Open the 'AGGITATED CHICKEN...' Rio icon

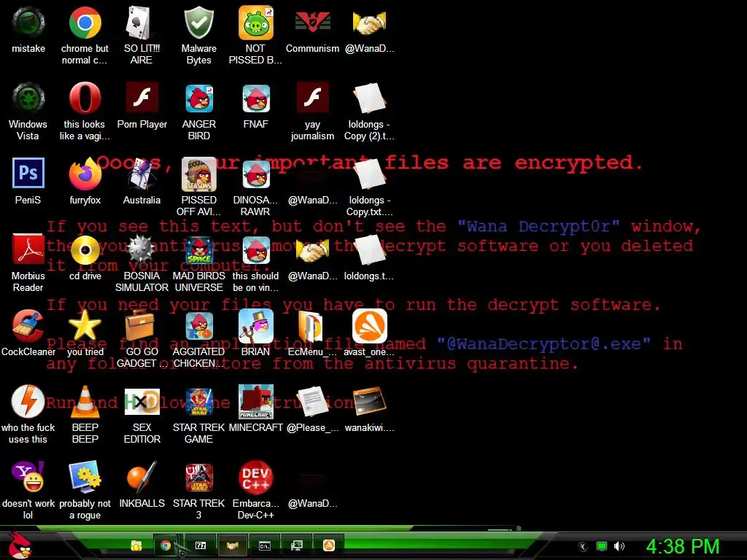(x=198, y=326)
